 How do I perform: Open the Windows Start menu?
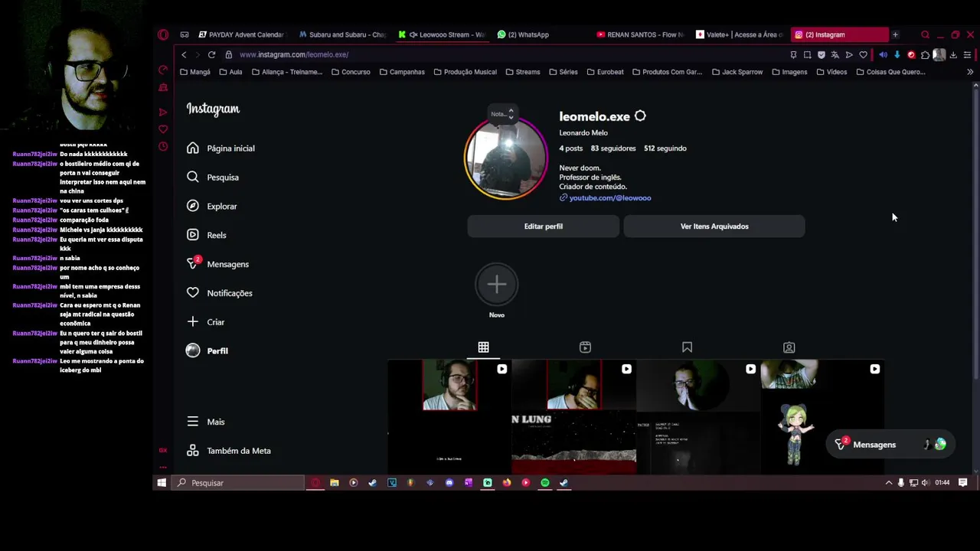click(x=162, y=483)
